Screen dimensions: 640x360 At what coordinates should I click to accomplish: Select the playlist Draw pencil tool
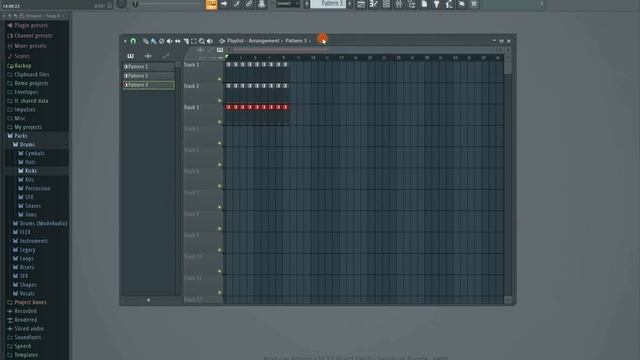pos(145,41)
